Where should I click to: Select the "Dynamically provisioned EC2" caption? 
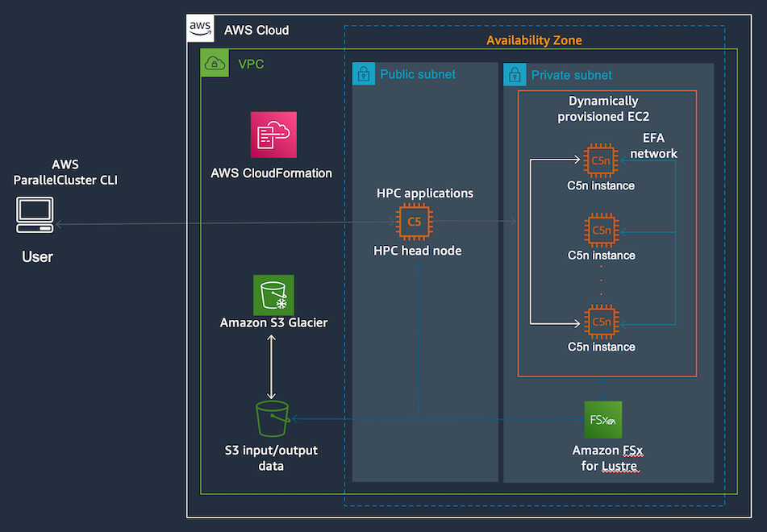point(603,109)
